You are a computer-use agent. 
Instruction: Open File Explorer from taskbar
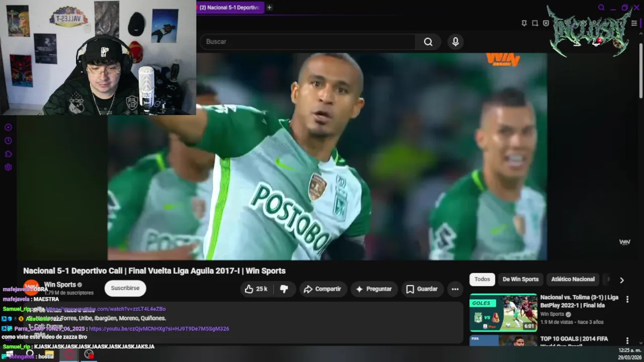click(x=49, y=354)
